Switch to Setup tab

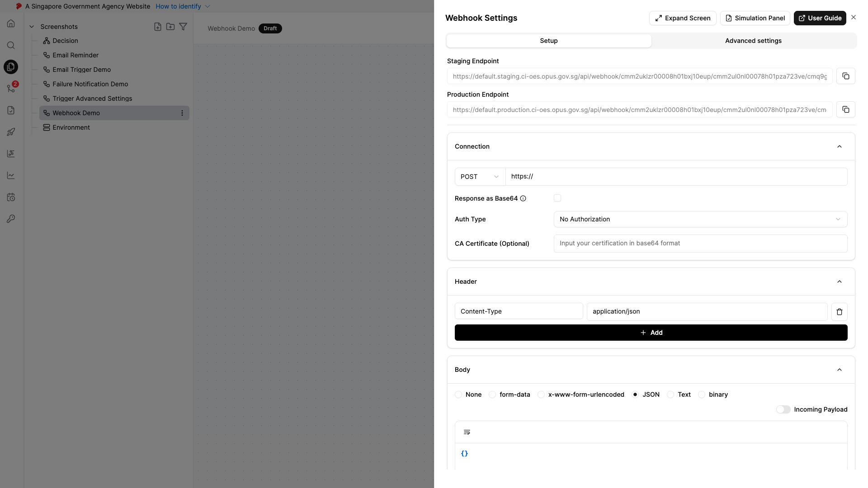(x=549, y=41)
